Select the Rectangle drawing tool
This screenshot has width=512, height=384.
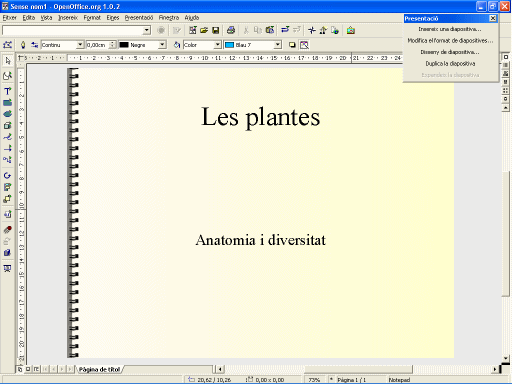tap(7, 103)
